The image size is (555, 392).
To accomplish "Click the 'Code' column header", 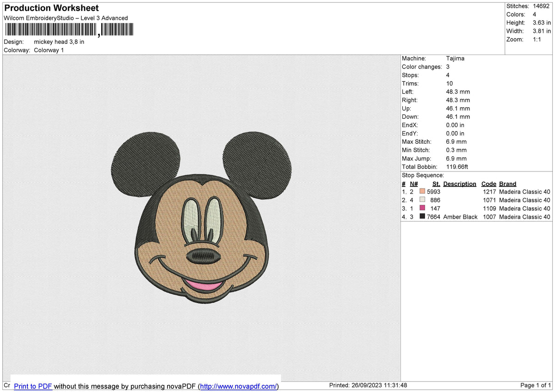I will point(488,184).
